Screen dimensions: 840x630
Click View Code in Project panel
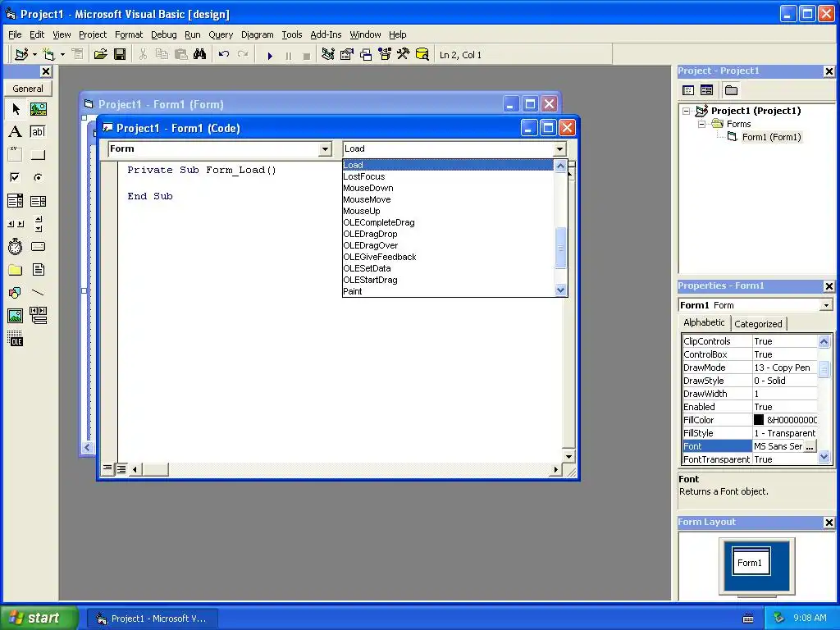(x=688, y=90)
